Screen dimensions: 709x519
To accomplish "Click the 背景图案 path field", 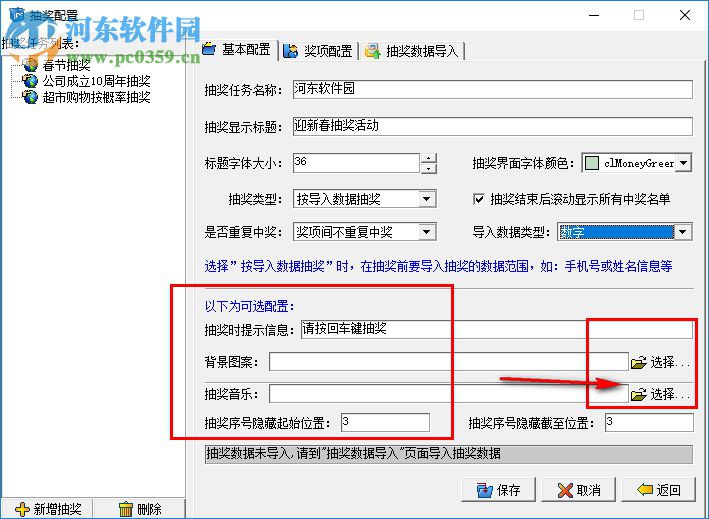I will coord(449,362).
